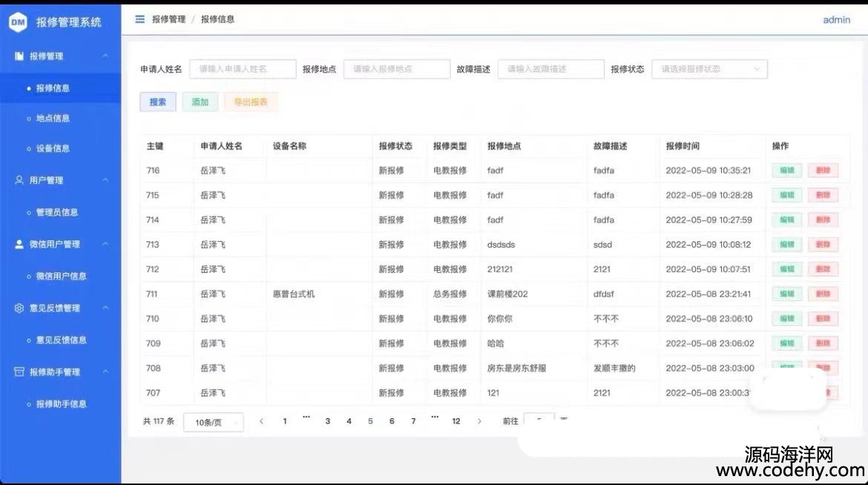Jump to page 4
The width and height of the screenshot is (868, 485).
click(349, 421)
